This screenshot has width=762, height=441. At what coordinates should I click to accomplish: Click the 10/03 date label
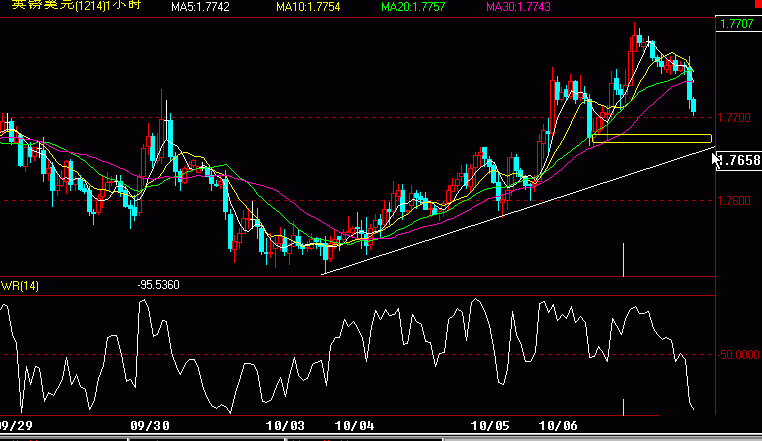tap(285, 426)
